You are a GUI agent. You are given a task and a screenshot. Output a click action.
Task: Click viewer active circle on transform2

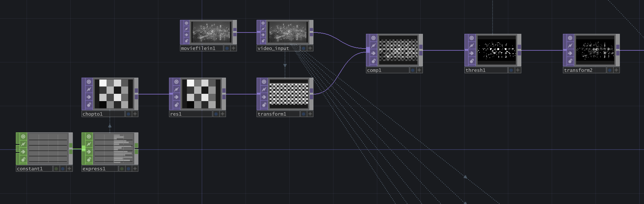pos(570,38)
